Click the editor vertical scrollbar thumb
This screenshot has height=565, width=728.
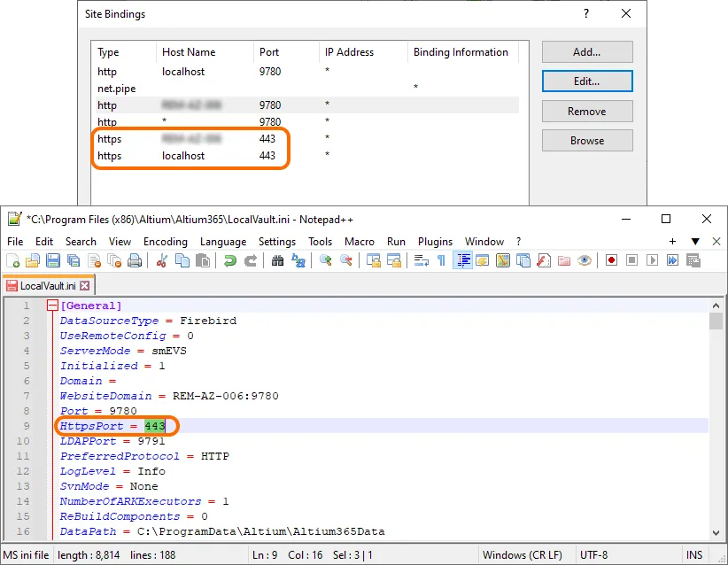[x=716, y=321]
